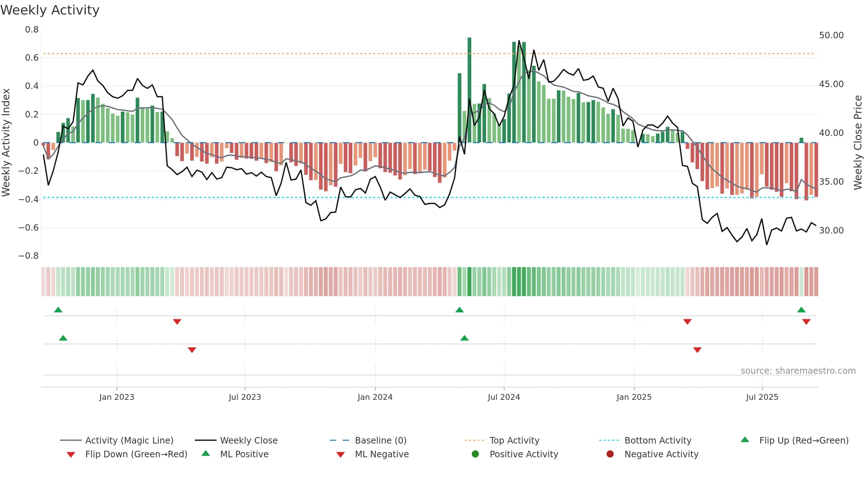Toggle Flip Up (Red→Green) legend entry
Screen dimensions: 868x488
tap(795, 440)
